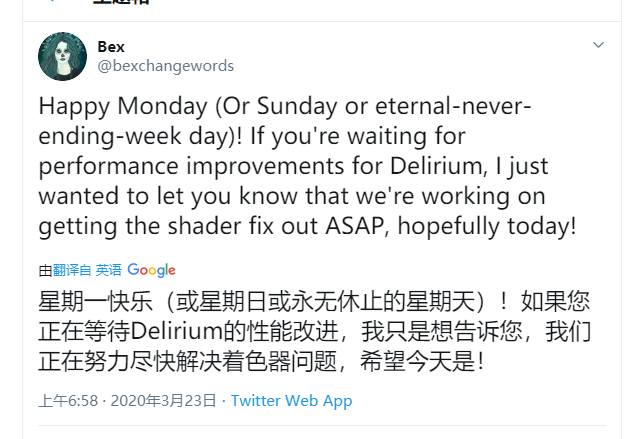The width and height of the screenshot is (638, 439).
Task: Expand the tweet options chevron
Action: (x=598, y=46)
